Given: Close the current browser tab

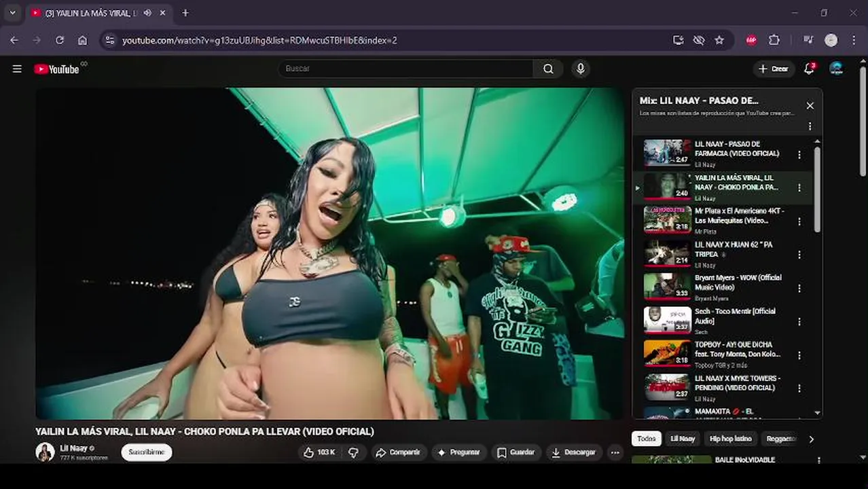Looking at the screenshot, I should (x=162, y=13).
